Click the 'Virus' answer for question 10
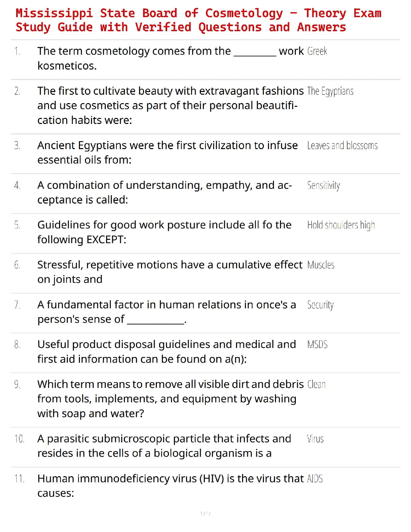 coord(315,439)
